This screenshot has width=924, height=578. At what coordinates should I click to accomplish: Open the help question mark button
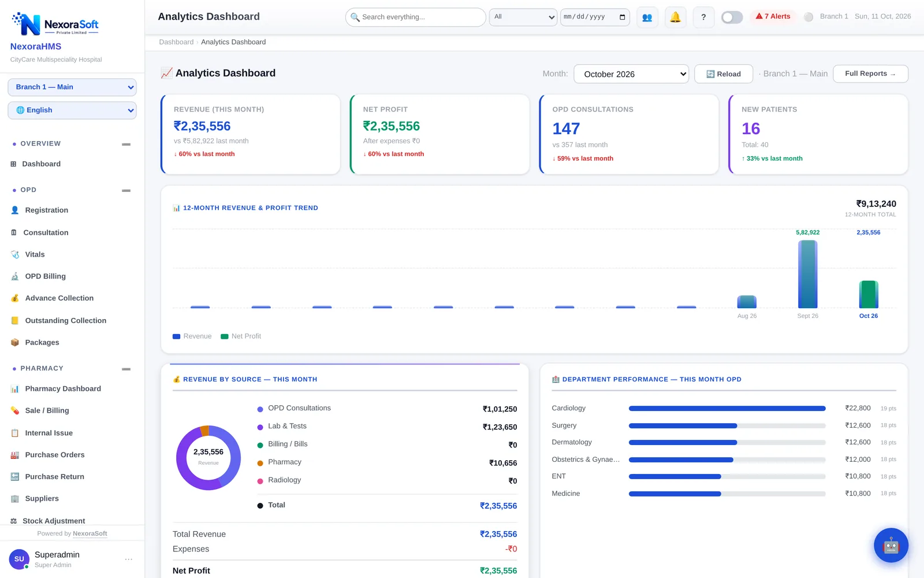[703, 17]
